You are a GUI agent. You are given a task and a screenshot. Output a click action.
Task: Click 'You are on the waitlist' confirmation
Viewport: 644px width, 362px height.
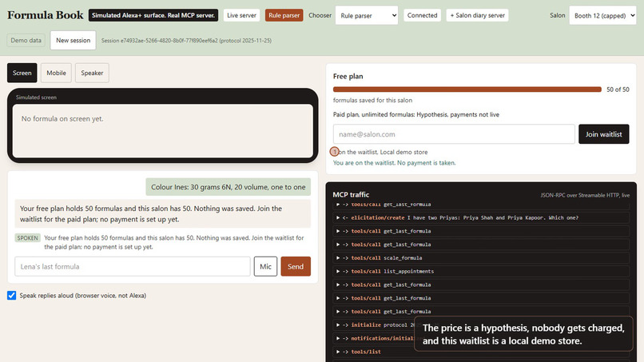tap(394, 163)
